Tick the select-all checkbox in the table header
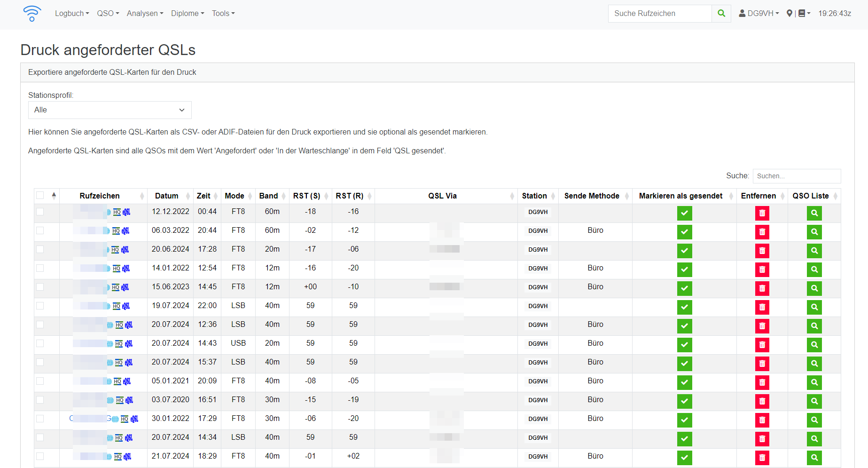Screen dimensions: 868x468 [40, 196]
